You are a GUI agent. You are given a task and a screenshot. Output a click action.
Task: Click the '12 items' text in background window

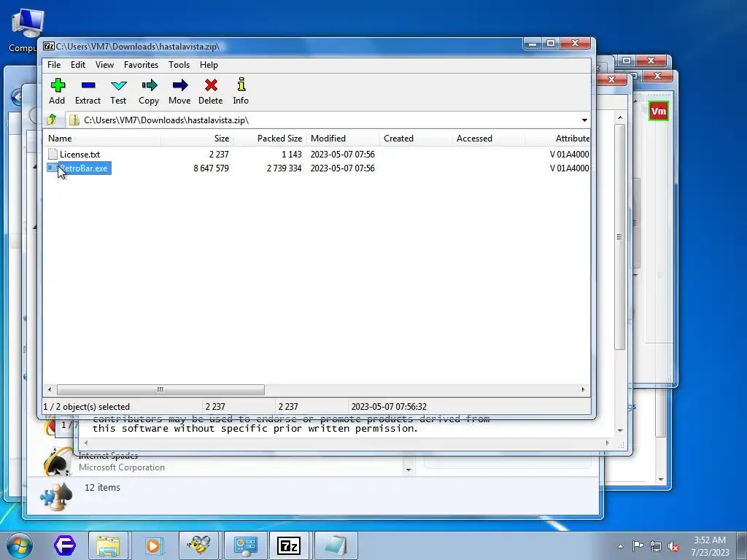point(102,488)
